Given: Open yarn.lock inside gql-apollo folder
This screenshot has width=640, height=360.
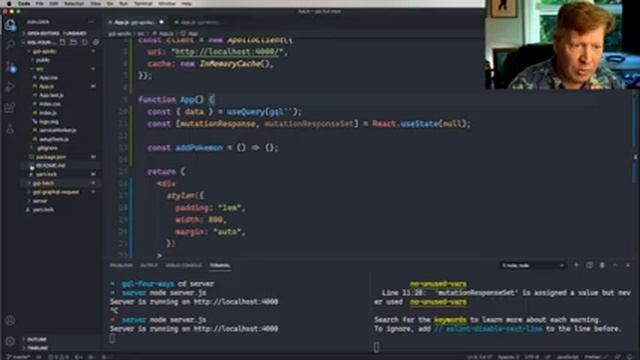Looking at the screenshot, I should click(x=60, y=174).
